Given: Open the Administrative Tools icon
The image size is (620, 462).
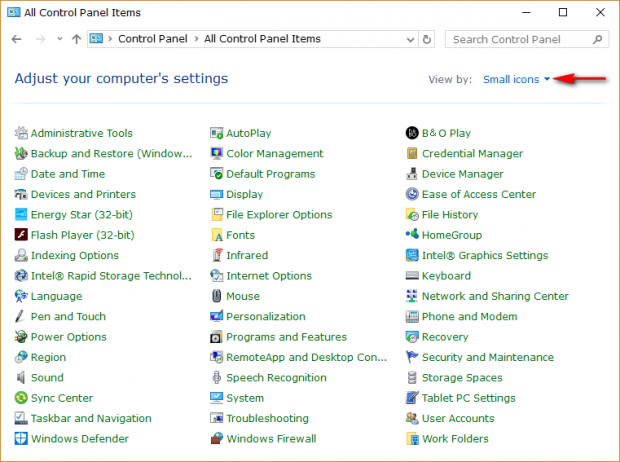Looking at the screenshot, I should pyautogui.click(x=21, y=133).
